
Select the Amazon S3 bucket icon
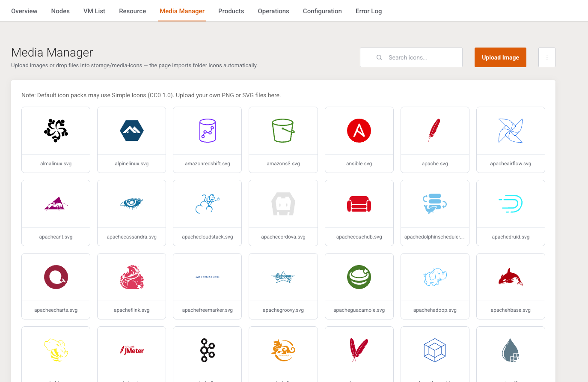pyautogui.click(x=283, y=131)
